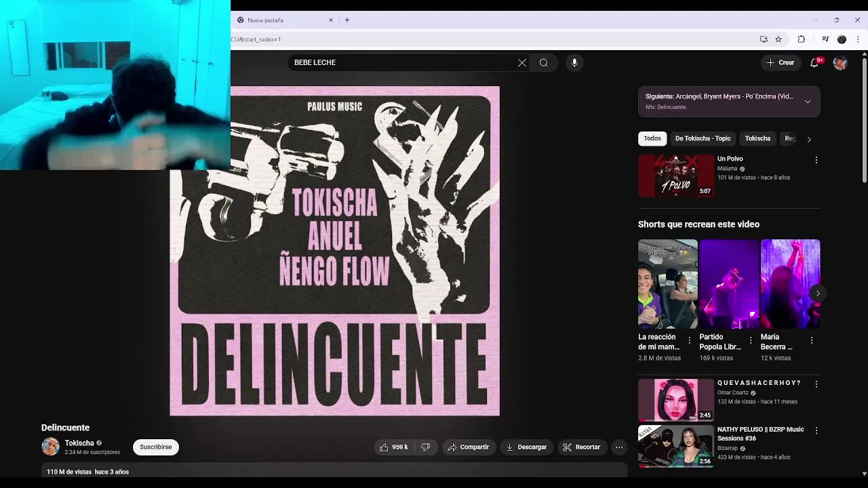Select the De Tokischa - Topic chip
The height and width of the screenshot is (488, 868).
coord(703,138)
